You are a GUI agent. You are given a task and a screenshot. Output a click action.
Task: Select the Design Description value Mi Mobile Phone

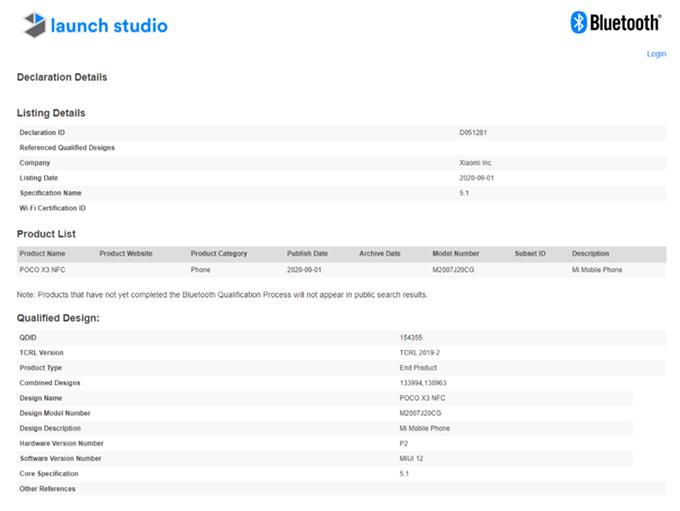424,429
